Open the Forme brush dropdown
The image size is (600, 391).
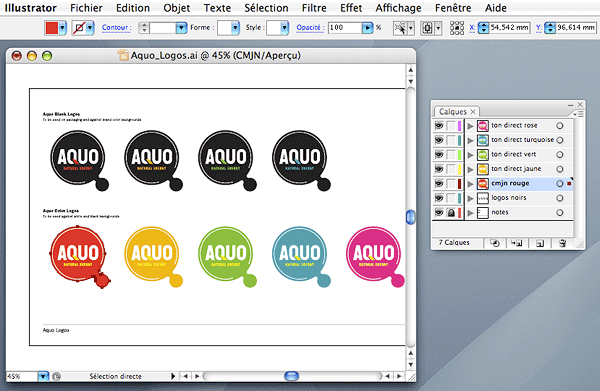point(235,28)
